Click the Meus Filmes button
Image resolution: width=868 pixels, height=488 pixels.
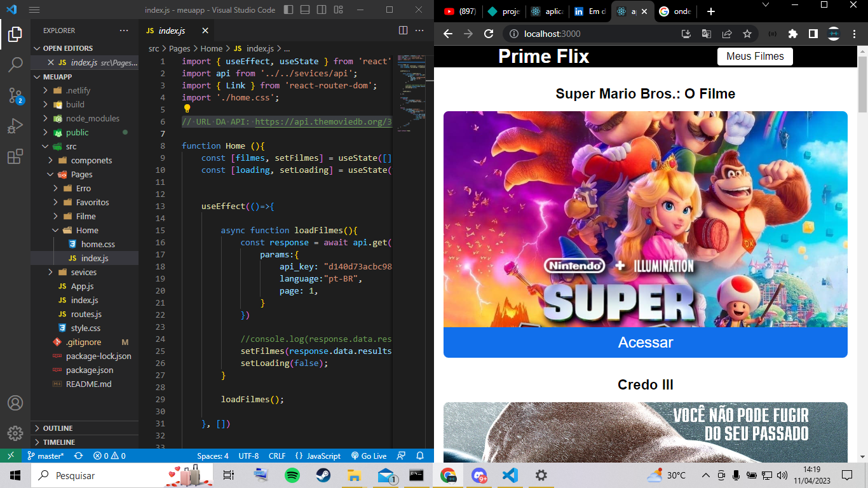tap(755, 56)
